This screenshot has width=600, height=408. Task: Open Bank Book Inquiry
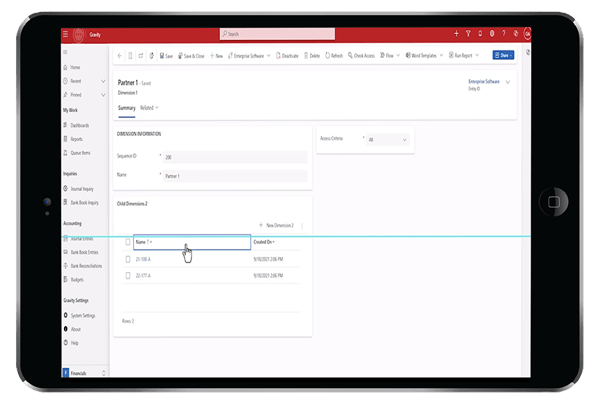click(81, 203)
